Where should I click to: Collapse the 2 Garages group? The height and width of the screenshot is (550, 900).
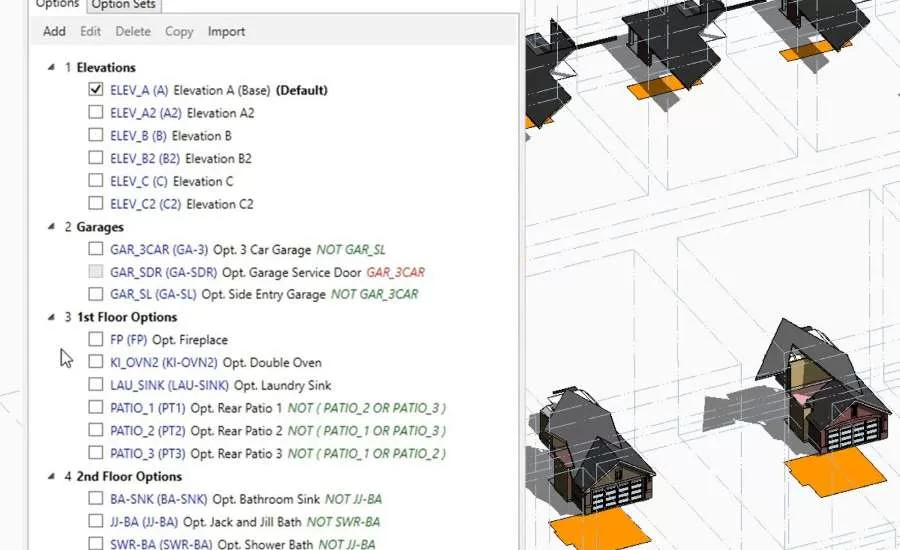[51, 227]
